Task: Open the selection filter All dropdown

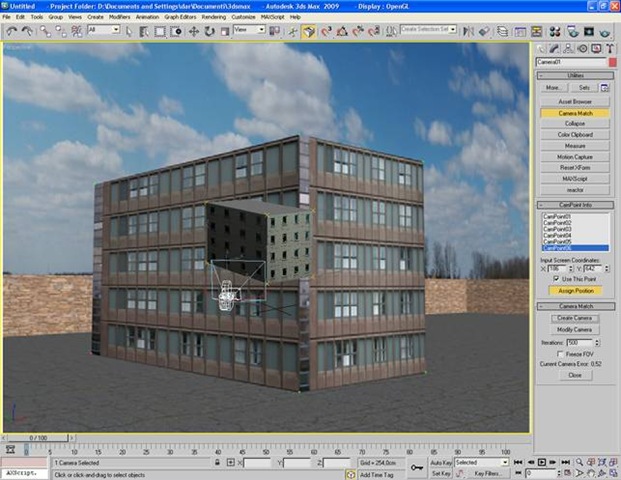Action: [104, 31]
